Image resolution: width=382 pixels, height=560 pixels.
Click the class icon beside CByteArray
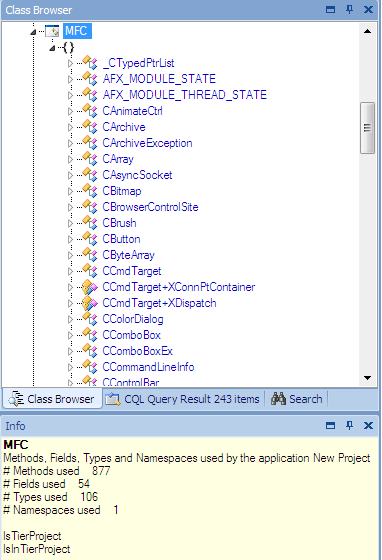coord(89,255)
